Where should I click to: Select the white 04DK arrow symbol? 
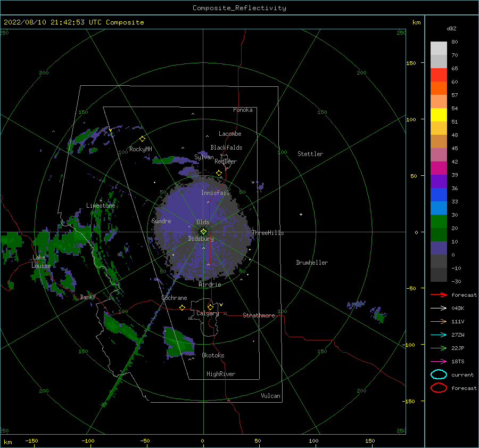[x=439, y=308]
